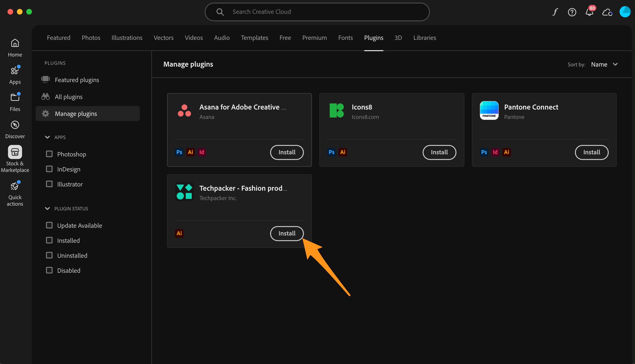Image resolution: width=635 pixels, height=364 pixels.
Task: Collapse the PLUGIN STATUS section
Action: tap(47, 208)
